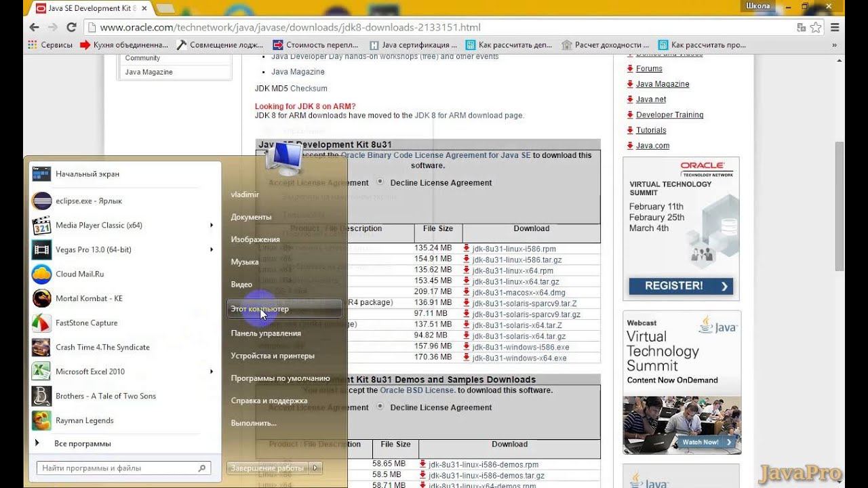Click the browser address bar URL
This screenshot has height=488, width=868.
290,28
